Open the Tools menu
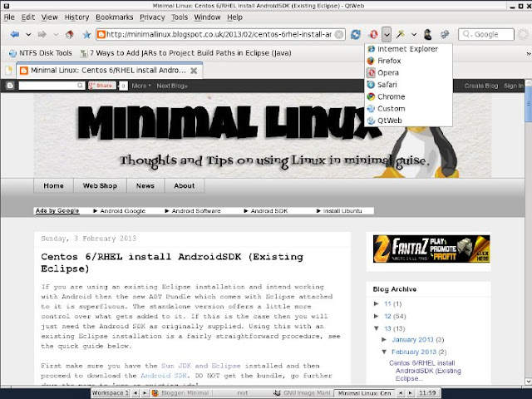The image size is (532, 399). click(x=180, y=17)
